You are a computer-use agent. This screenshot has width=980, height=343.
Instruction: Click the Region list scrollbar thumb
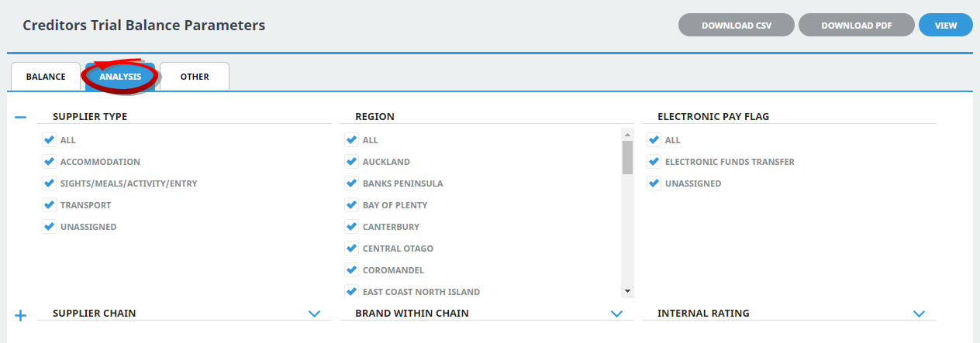[627, 157]
